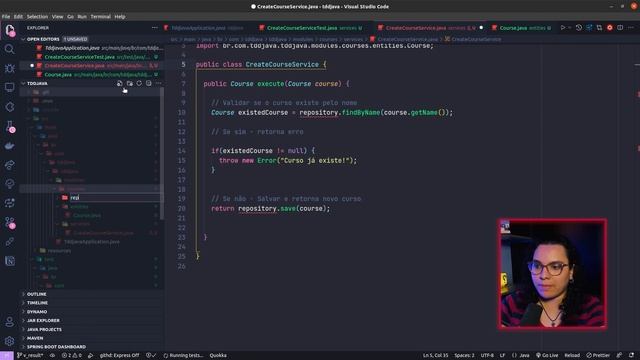Click the eye icon in status bar
Image resolution: width=640 pixels, height=360 pixels.
pos(52,355)
